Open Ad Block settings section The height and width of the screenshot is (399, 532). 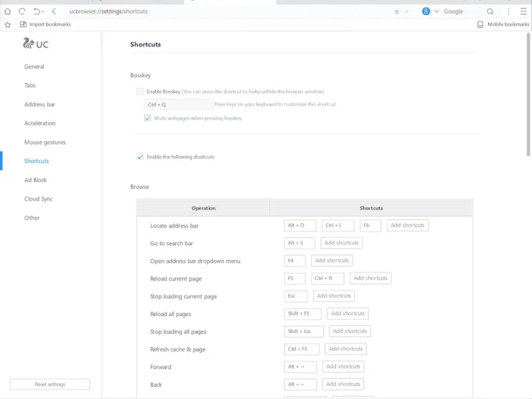[x=35, y=180]
